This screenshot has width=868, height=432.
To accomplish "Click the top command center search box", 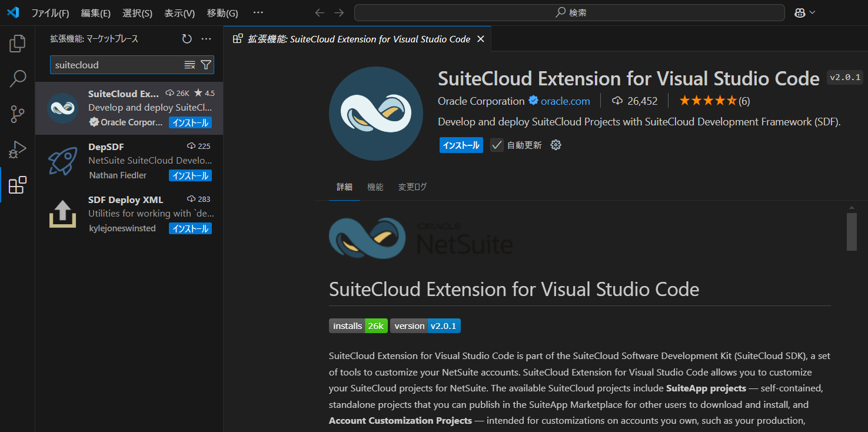I will (x=569, y=12).
